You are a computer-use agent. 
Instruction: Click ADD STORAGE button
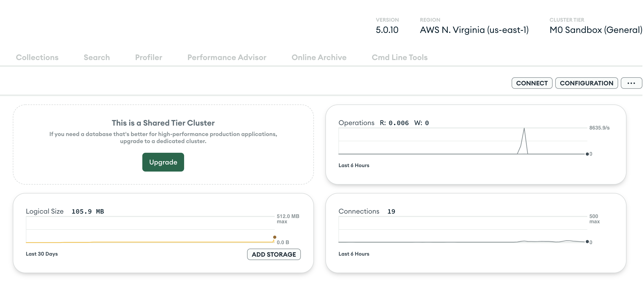click(x=274, y=254)
